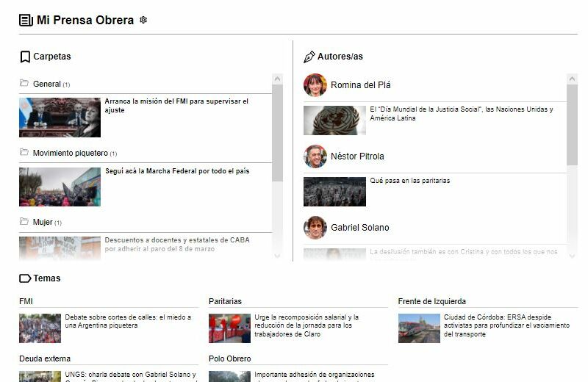
Task: Open Romina del Plá's avatar
Action: 315,85
